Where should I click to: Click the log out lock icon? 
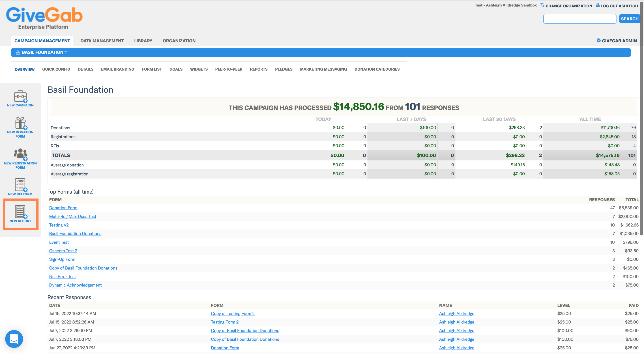pyautogui.click(x=598, y=5)
